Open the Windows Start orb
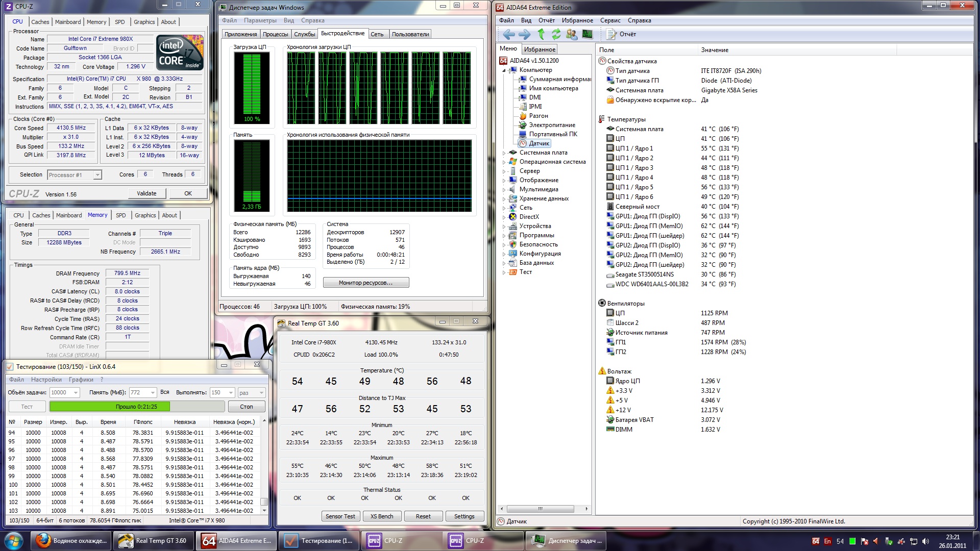 13,540
